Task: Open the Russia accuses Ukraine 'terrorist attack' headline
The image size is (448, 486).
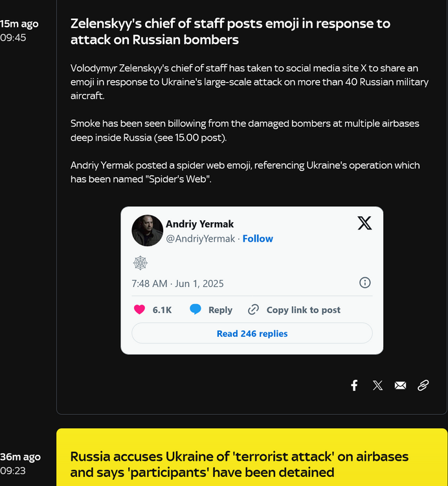Action: point(240,464)
